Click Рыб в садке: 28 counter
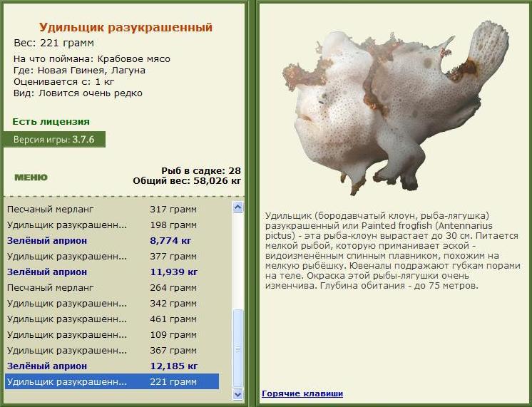532x407 pixels. click(201, 170)
